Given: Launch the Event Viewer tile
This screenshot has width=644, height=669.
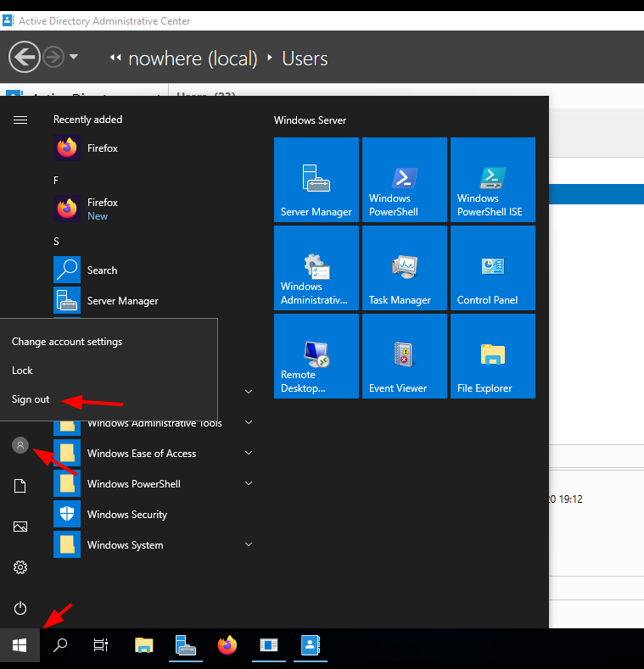Looking at the screenshot, I should tap(405, 356).
